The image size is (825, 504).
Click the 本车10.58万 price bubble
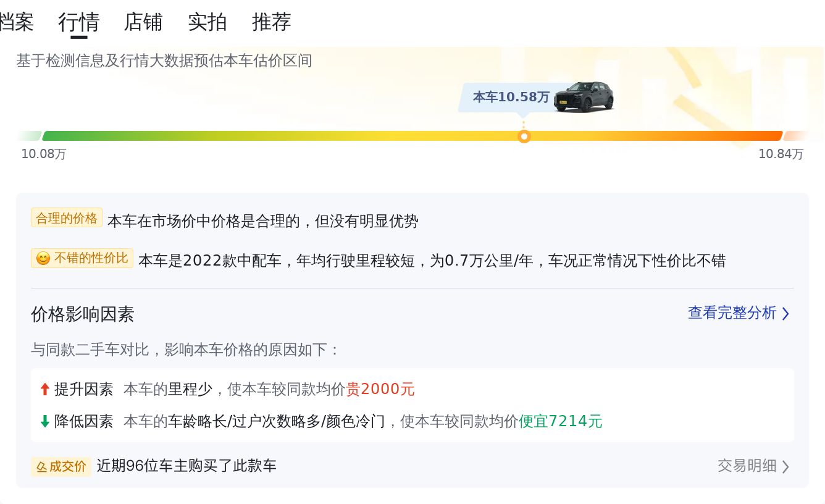[x=511, y=97]
